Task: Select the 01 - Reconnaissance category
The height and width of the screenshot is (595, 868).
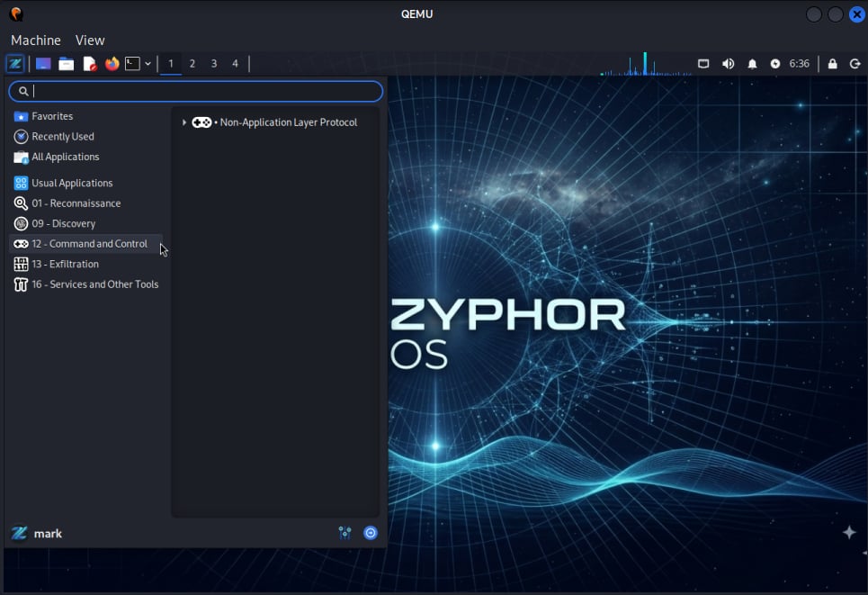Action: (x=76, y=203)
